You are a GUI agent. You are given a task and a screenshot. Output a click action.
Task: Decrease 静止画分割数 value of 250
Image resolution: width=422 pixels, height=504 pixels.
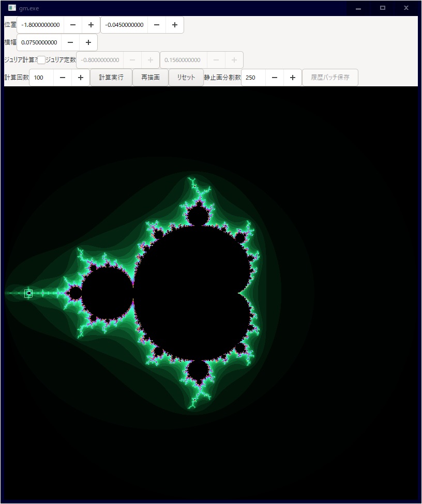coord(275,78)
